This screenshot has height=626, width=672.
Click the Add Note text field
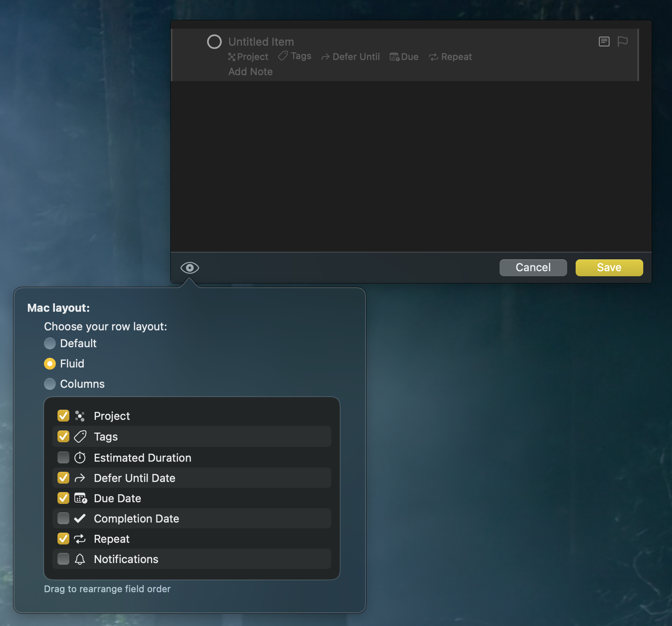click(251, 72)
